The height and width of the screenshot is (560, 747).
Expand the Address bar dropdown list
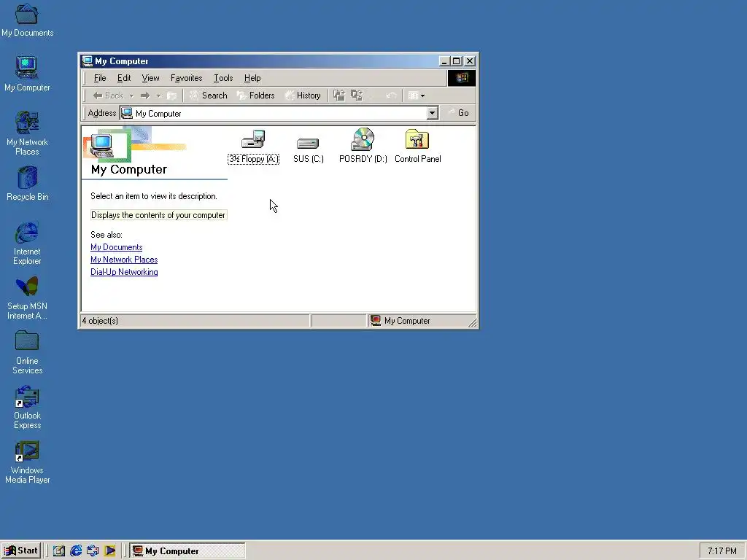pos(432,113)
